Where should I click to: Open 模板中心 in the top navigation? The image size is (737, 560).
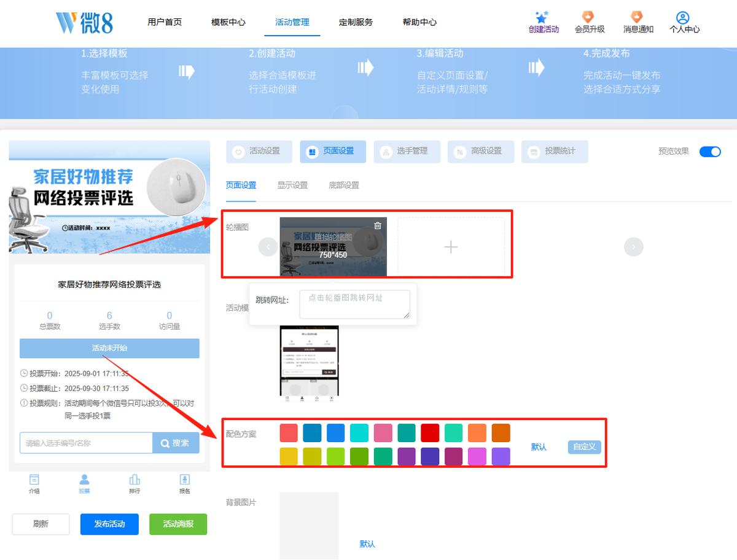click(228, 22)
